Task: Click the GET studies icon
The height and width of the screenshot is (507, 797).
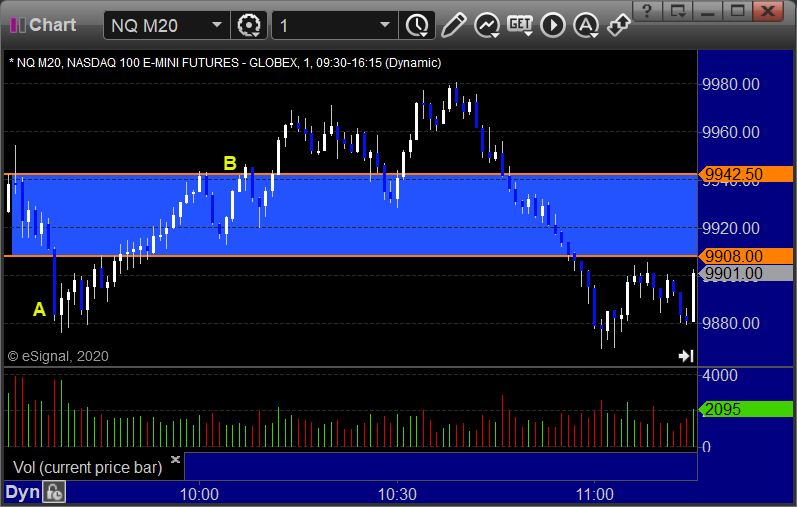Action: [520, 25]
